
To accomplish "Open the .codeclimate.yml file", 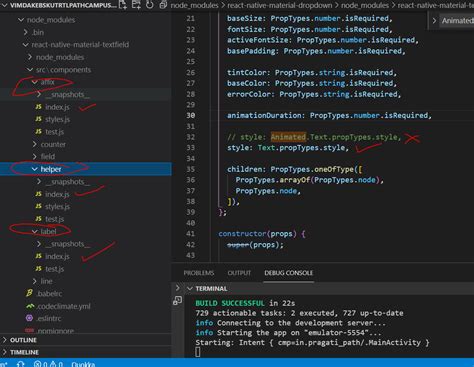I will coord(63,306).
